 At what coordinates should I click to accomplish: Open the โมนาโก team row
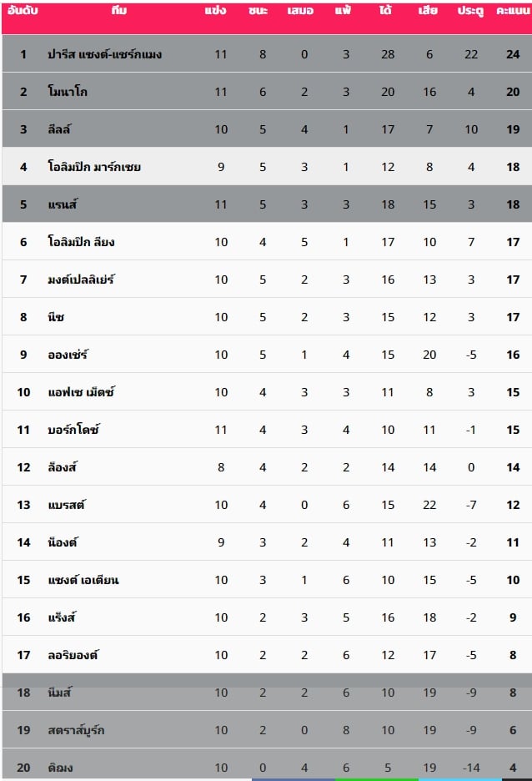click(267, 92)
